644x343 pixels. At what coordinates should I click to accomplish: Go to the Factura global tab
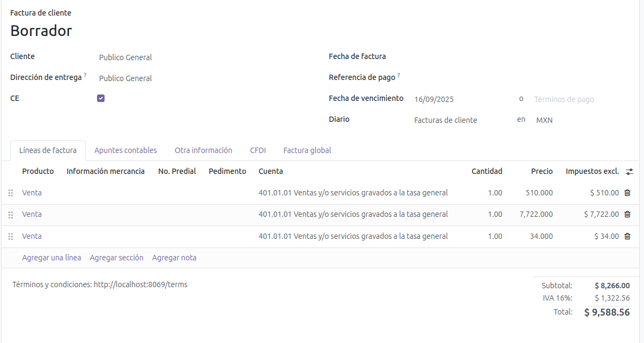[x=307, y=150]
